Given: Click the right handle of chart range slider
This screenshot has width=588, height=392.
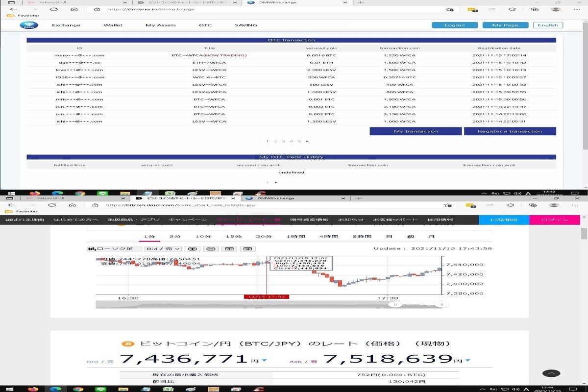Looking at the screenshot, I should coord(441,304).
